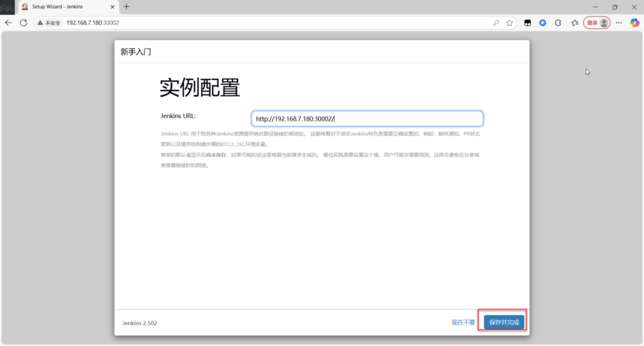Screen dimensions: 644x346
Task: Click the blue circular extension icon
Action: (x=543, y=23)
